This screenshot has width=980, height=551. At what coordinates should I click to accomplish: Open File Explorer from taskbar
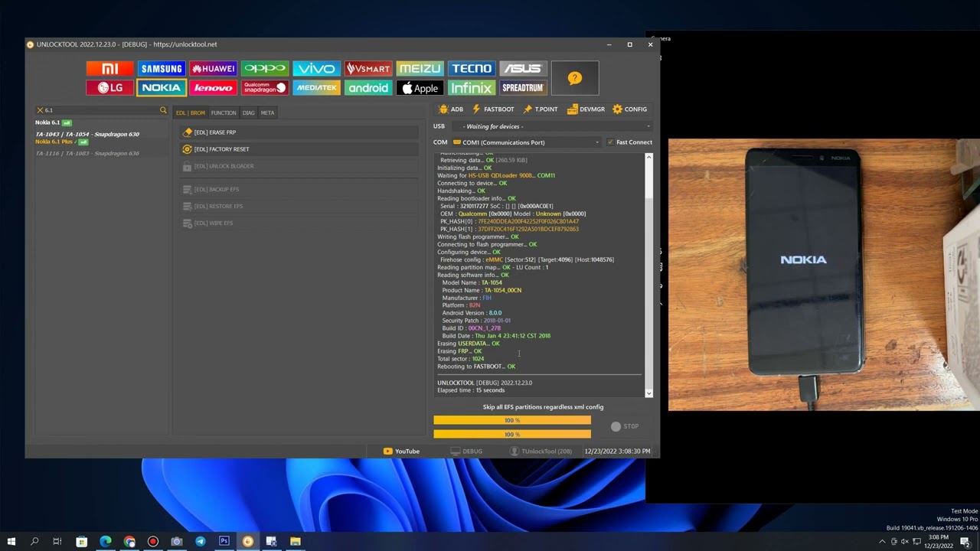[x=295, y=541]
